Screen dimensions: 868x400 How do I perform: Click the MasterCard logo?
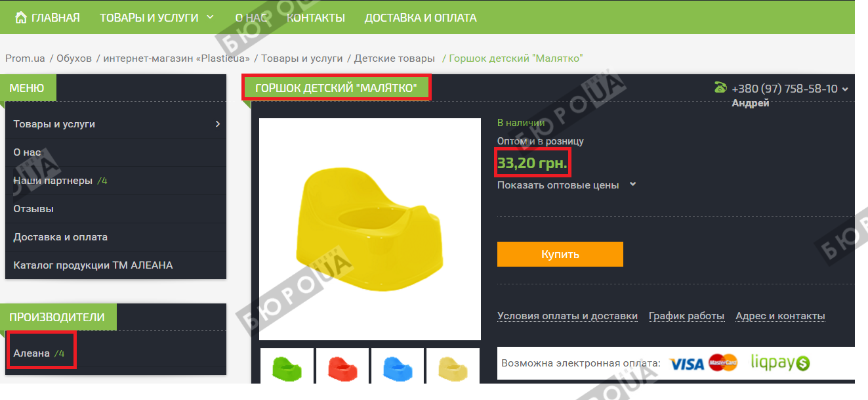(724, 363)
